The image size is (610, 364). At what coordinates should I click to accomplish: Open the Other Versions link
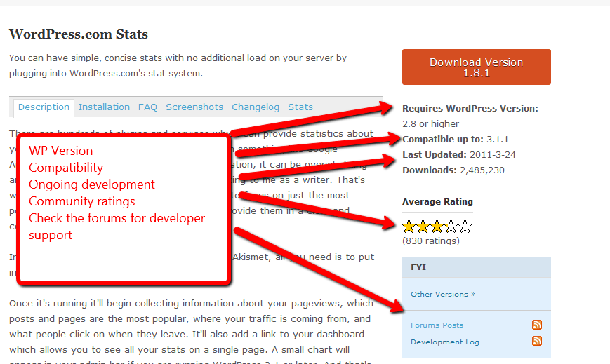coord(443,295)
